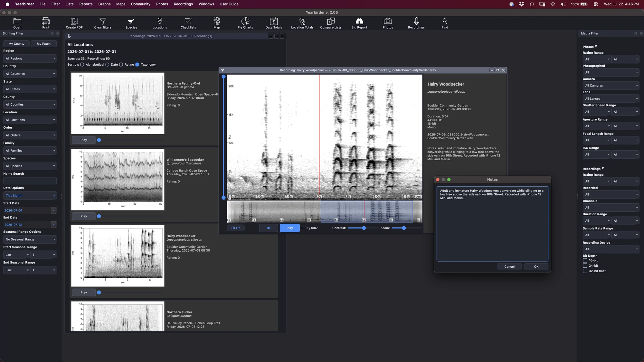Check the 32-bit float checkbox
This screenshot has height=362, width=644.
(x=585, y=271)
